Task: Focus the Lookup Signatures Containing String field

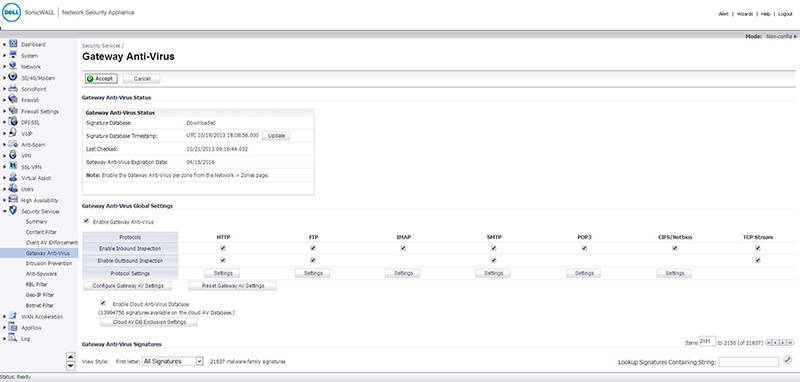Action: [x=748, y=362]
